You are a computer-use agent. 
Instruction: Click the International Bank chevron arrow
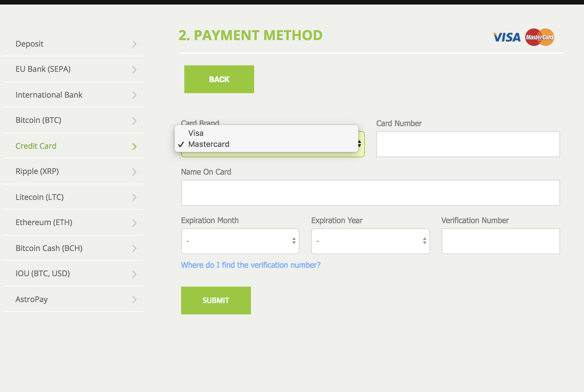[x=135, y=95]
